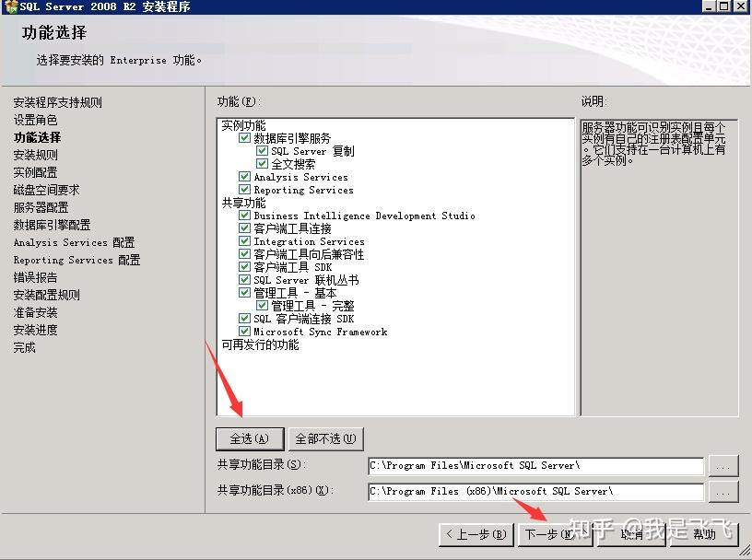Uncheck the 数据库引擎服务 feature

pyautogui.click(x=244, y=138)
